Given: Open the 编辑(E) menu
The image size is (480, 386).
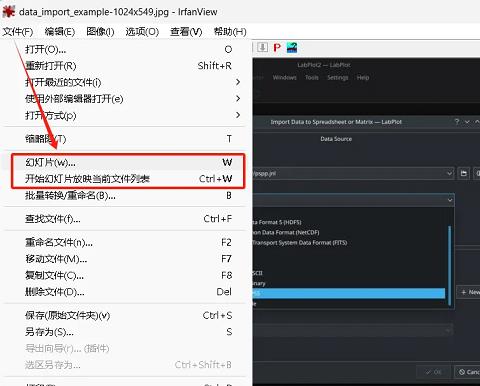Looking at the screenshot, I should tap(60, 32).
